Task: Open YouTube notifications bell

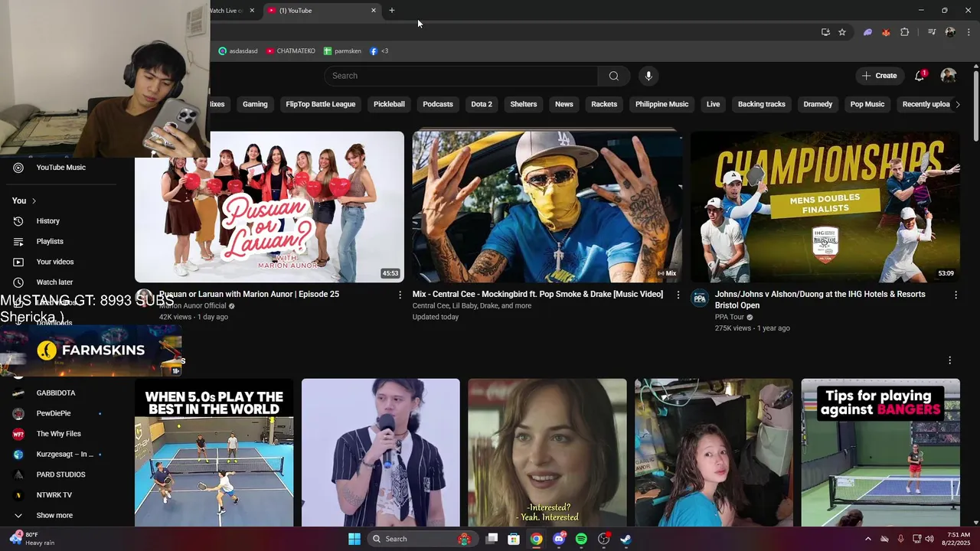Action: click(x=920, y=76)
